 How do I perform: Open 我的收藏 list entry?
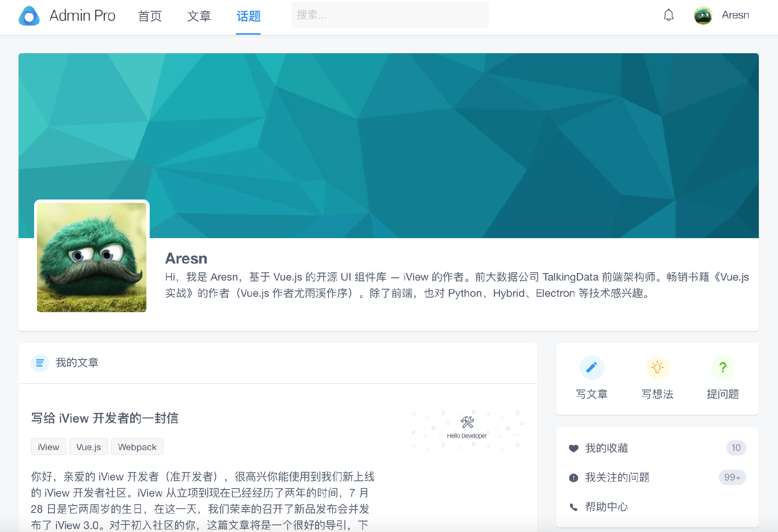[657, 448]
